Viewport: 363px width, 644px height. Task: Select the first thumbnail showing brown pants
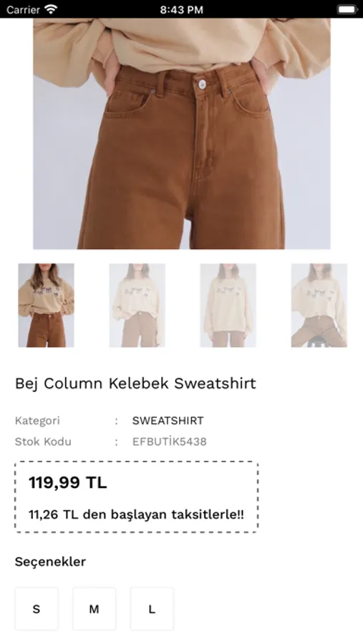click(46, 305)
